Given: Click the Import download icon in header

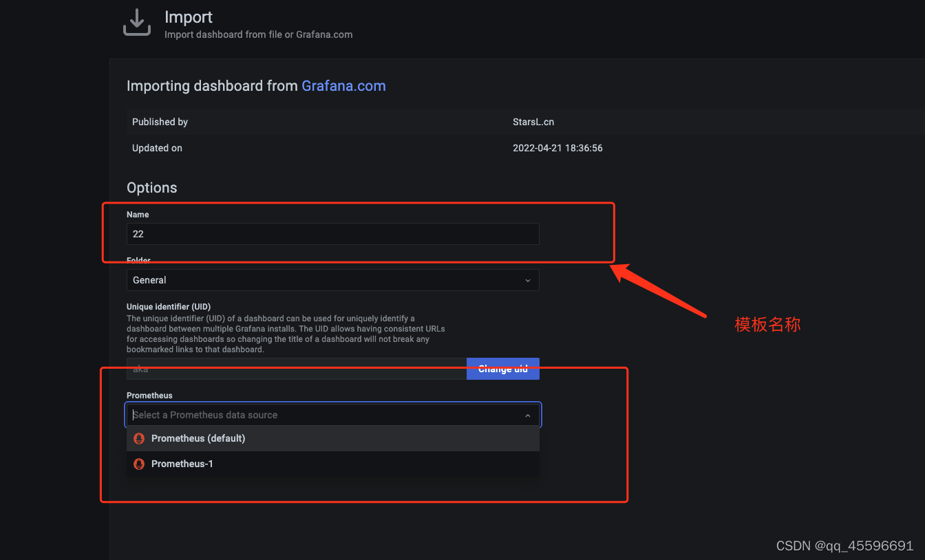Looking at the screenshot, I should (x=136, y=23).
